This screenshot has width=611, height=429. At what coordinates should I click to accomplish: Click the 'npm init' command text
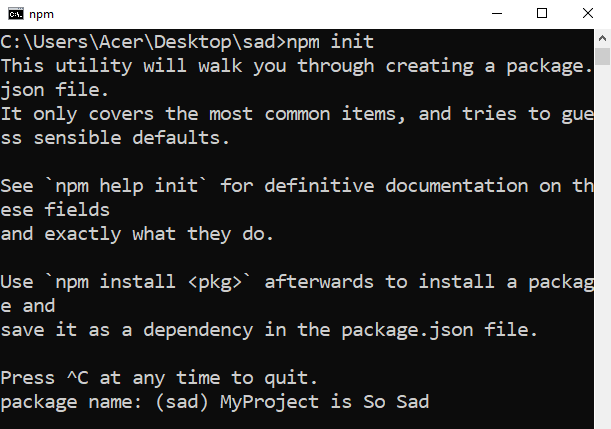point(331,42)
